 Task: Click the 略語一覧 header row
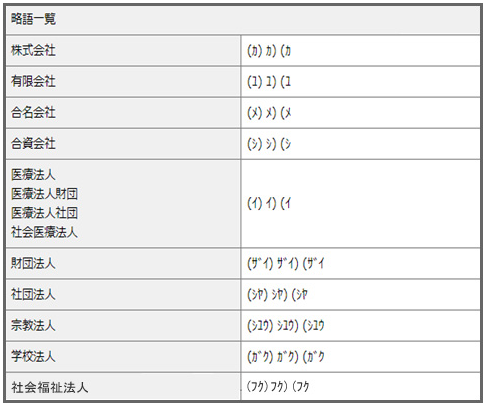(243, 19)
